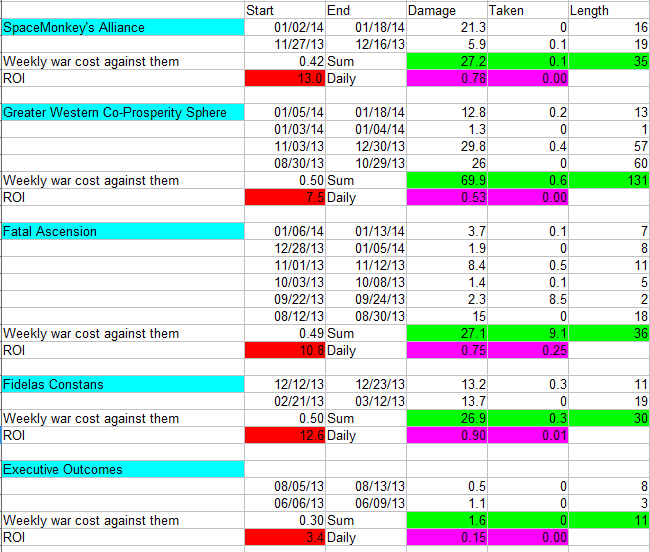Select the start date cell 01/06/14
This screenshot has height=552, width=650.
[x=285, y=231]
